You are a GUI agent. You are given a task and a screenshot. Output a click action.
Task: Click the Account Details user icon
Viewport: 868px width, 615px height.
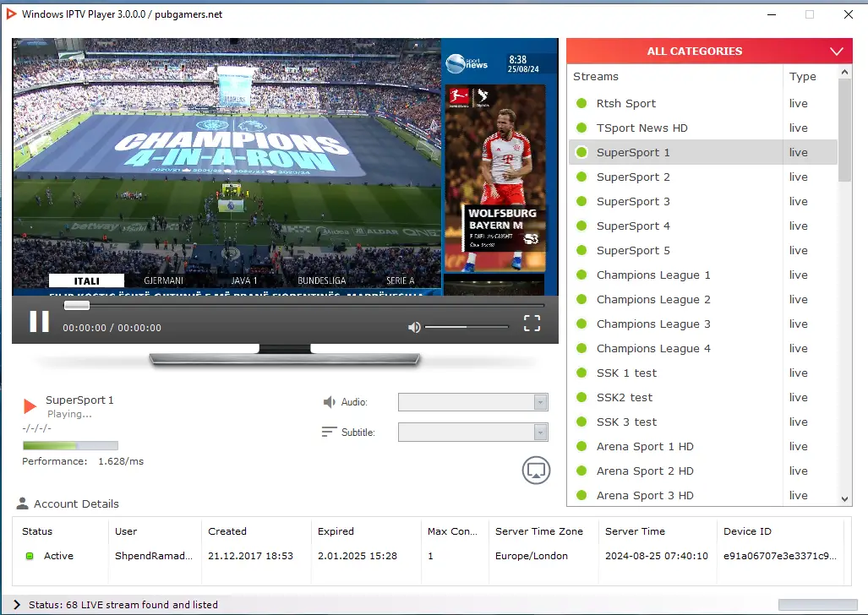tap(22, 503)
